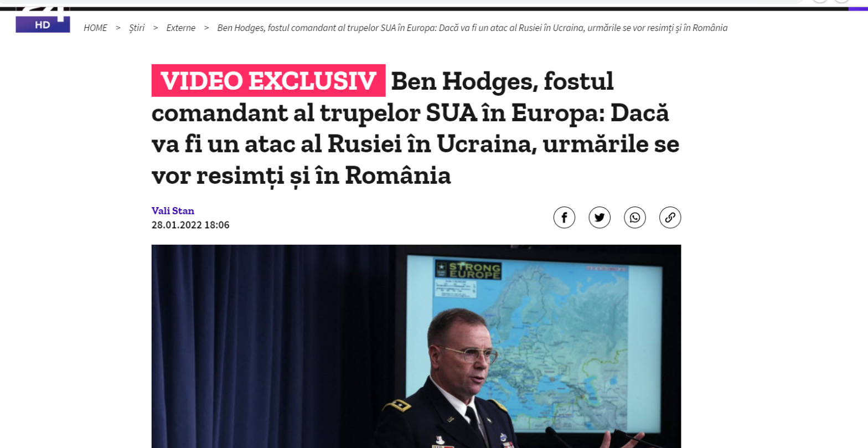Click the publication date 28.01.2022 18:06
The width and height of the screenshot is (868, 448).
point(190,225)
